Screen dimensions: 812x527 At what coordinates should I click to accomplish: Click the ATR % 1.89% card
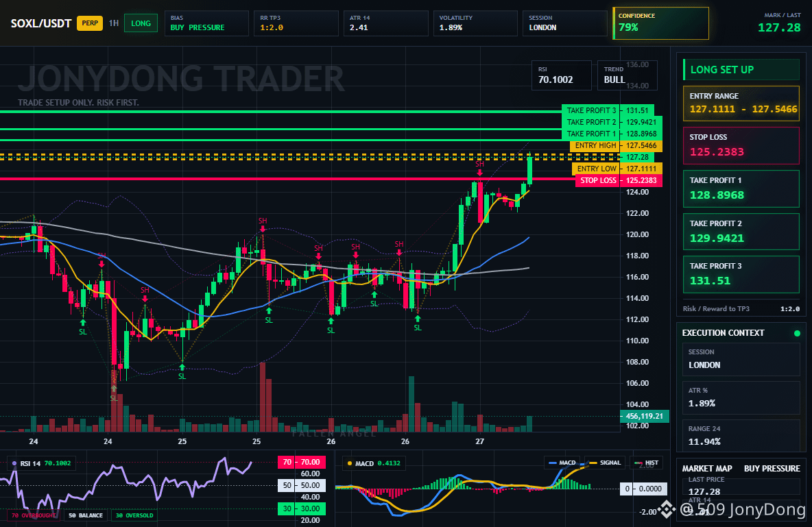[741, 397]
